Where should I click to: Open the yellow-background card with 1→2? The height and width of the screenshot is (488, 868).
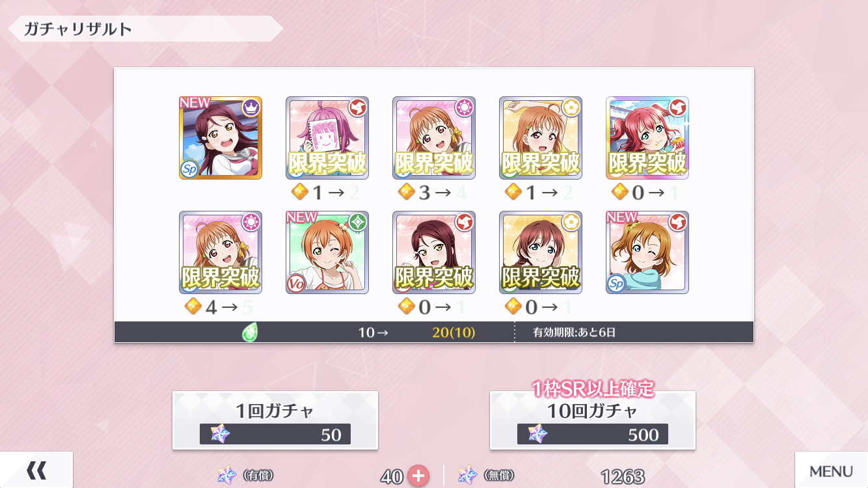pos(541,138)
